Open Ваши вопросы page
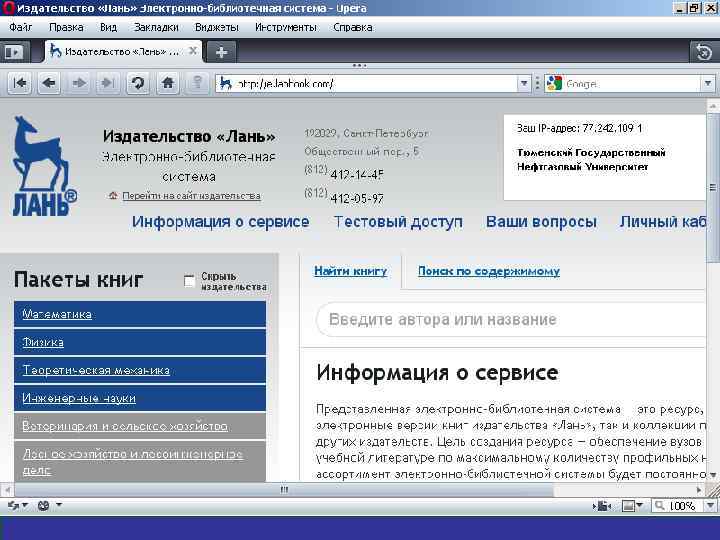Viewport: 720px width, 540px height. (x=541, y=222)
